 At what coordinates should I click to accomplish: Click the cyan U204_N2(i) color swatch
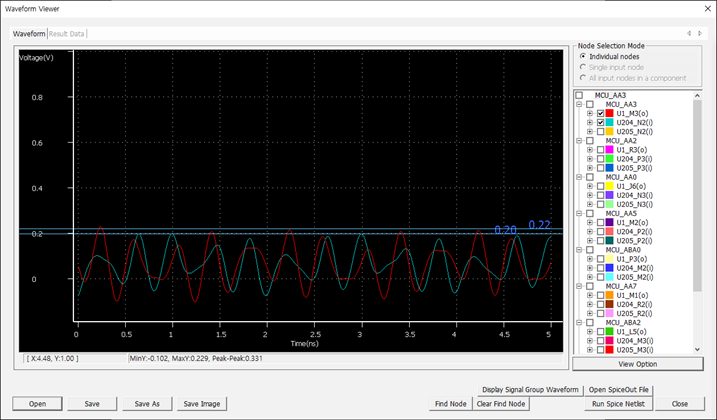(610, 122)
